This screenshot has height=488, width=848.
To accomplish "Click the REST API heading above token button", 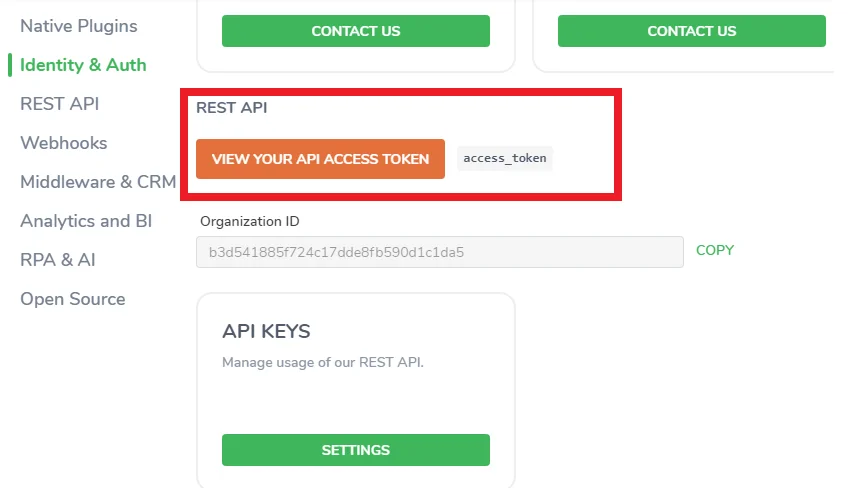I will pyautogui.click(x=231, y=108).
